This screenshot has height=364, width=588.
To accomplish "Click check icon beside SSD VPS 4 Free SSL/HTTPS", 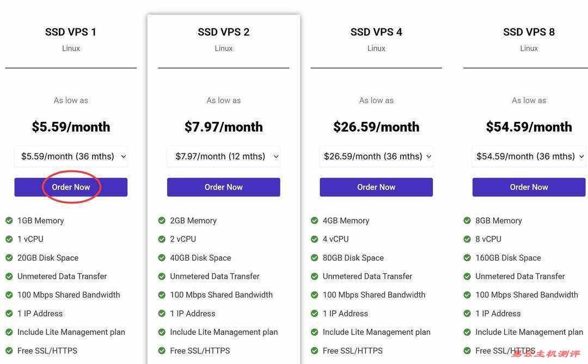I will (314, 351).
